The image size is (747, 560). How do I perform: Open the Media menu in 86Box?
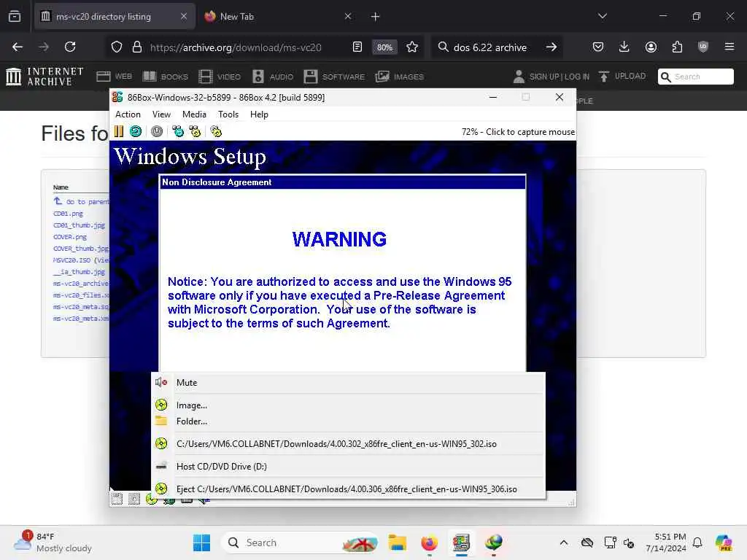[194, 114]
